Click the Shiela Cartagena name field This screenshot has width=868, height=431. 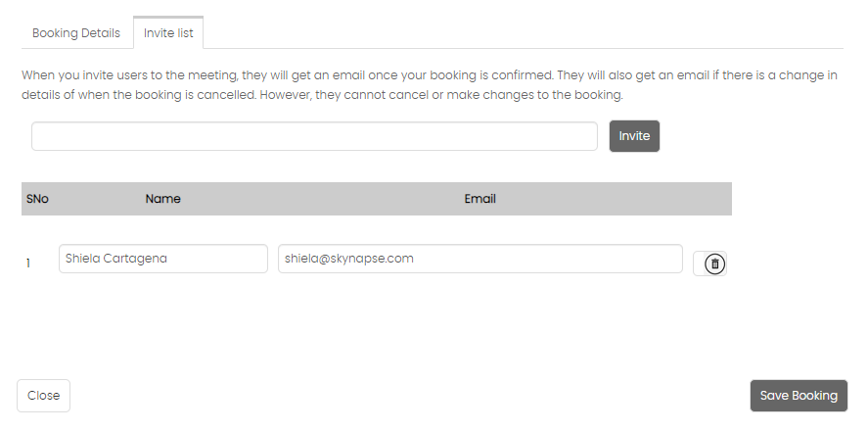163,259
